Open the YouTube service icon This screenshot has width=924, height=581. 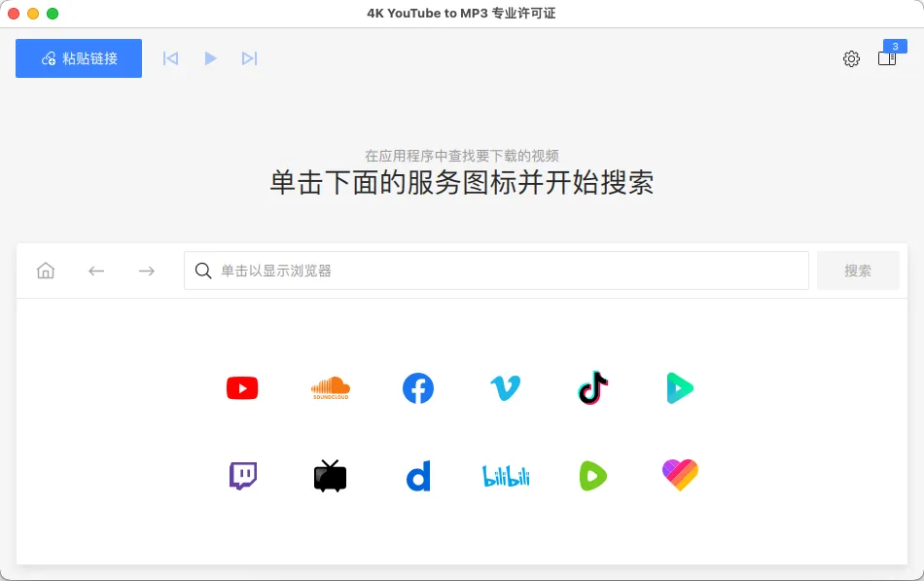tap(242, 389)
